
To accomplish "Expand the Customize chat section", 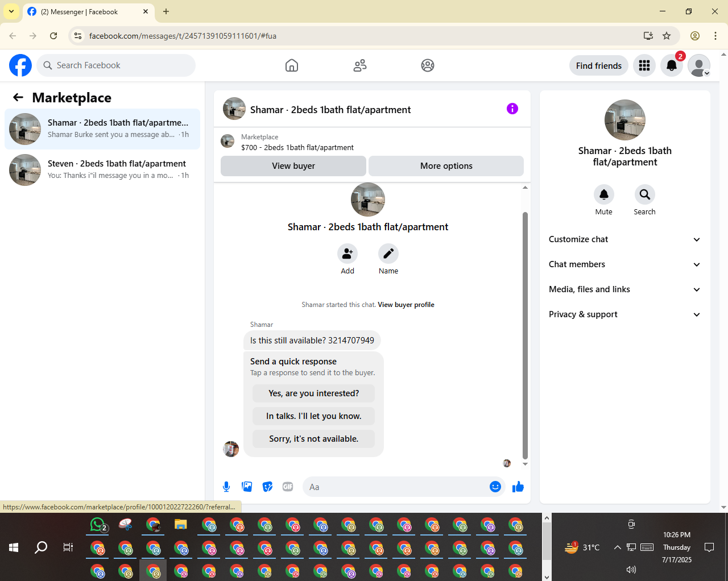I will (625, 239).
